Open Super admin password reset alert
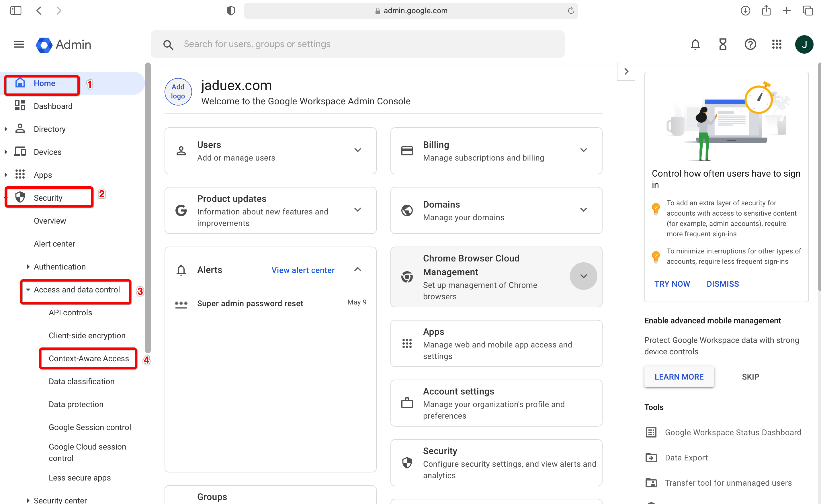This screenshot has width=821, height=504. coord(270,303)
